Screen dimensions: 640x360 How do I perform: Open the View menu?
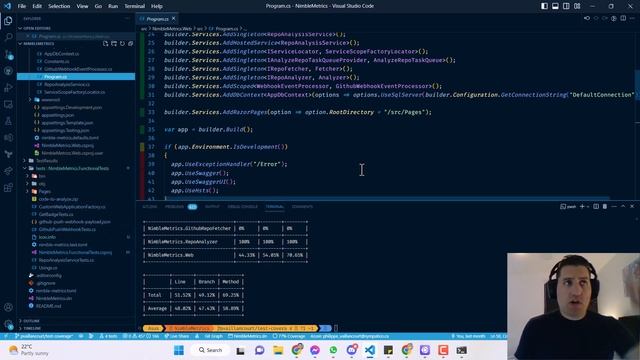82,6
